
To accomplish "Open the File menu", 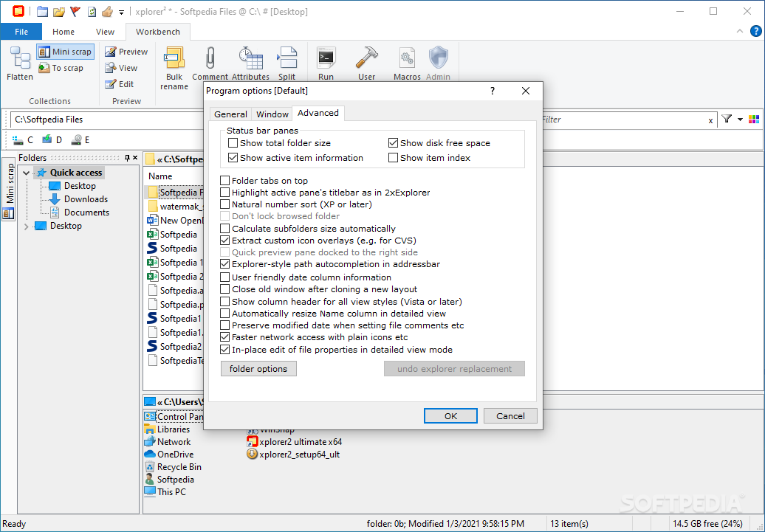I will 21,32.
